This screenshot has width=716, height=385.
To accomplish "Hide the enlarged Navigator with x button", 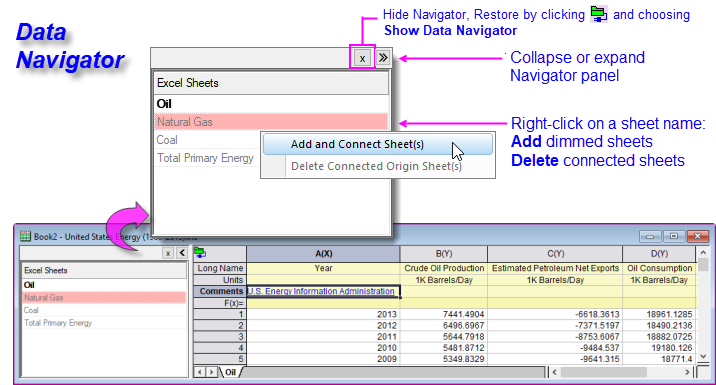I will pyautogui.click(x=362, y=58).
